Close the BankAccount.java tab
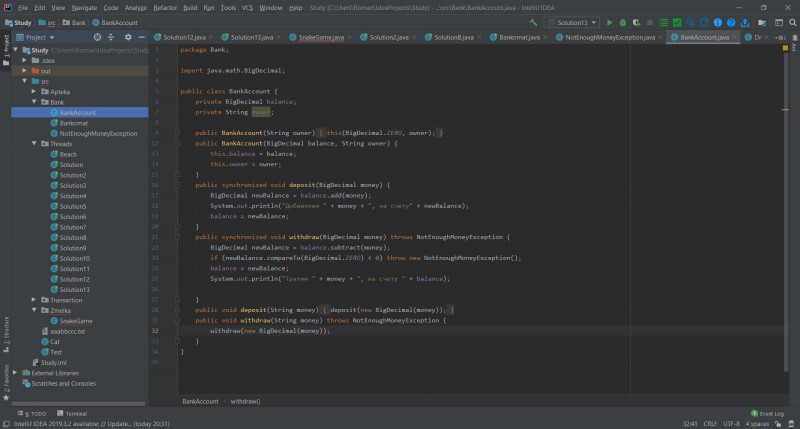The width and height of the screenshot is (800, 429). [x=735, y=37]
